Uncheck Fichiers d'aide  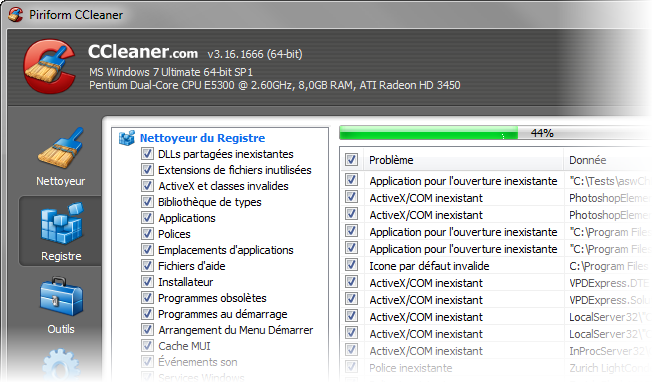[147, 266]
